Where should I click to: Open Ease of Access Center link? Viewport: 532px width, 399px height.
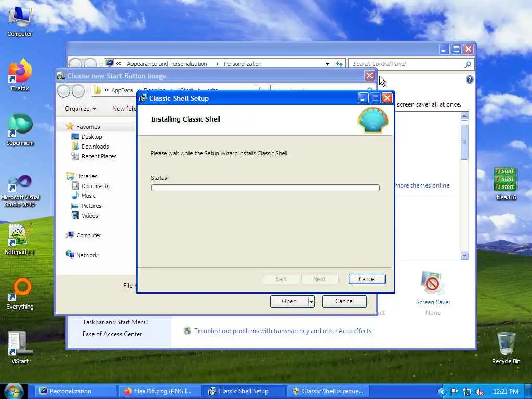(x=112, y=334)
